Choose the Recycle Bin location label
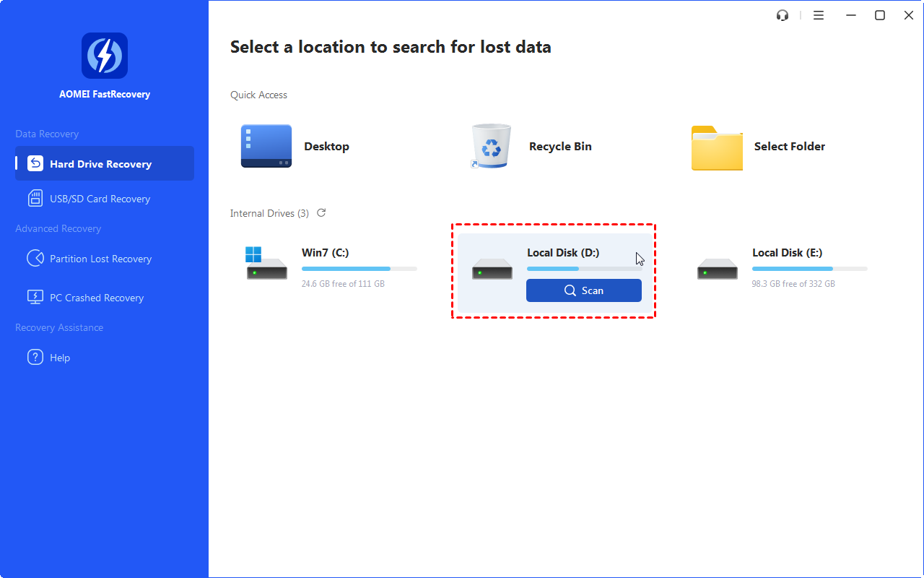924x578 pixels. tap(560, 146)
